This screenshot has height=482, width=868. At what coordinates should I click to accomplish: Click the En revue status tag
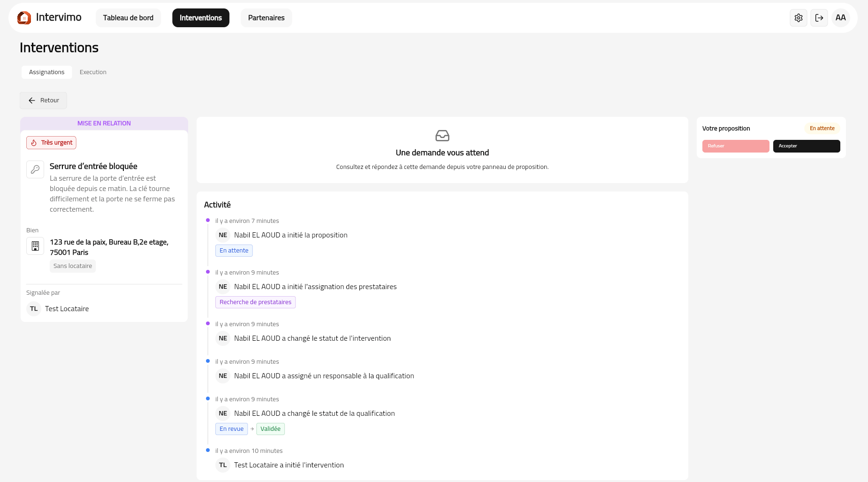(231, 429)
